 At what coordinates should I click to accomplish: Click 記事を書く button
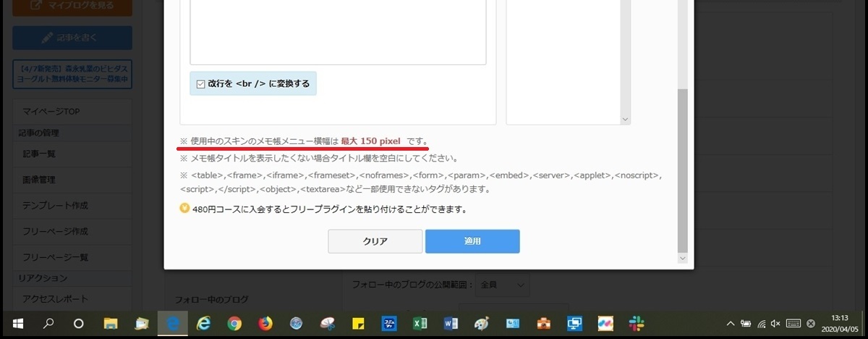coord(72,38)
